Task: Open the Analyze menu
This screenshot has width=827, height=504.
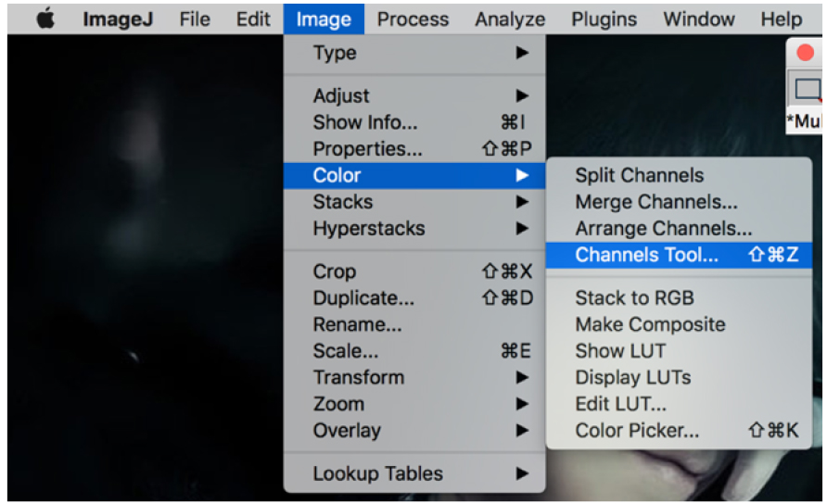Action: pyautogui.click(x=510, y=19)
